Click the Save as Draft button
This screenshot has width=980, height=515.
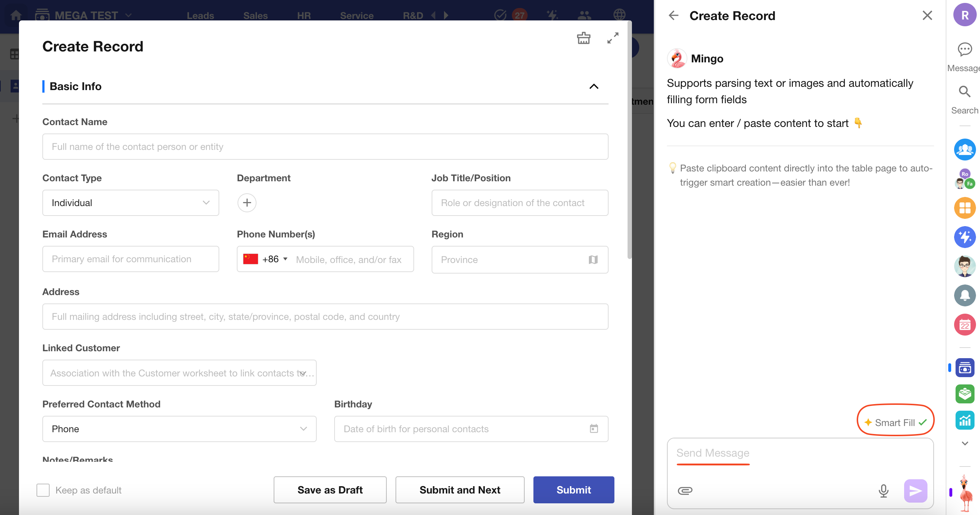[330, 490]
